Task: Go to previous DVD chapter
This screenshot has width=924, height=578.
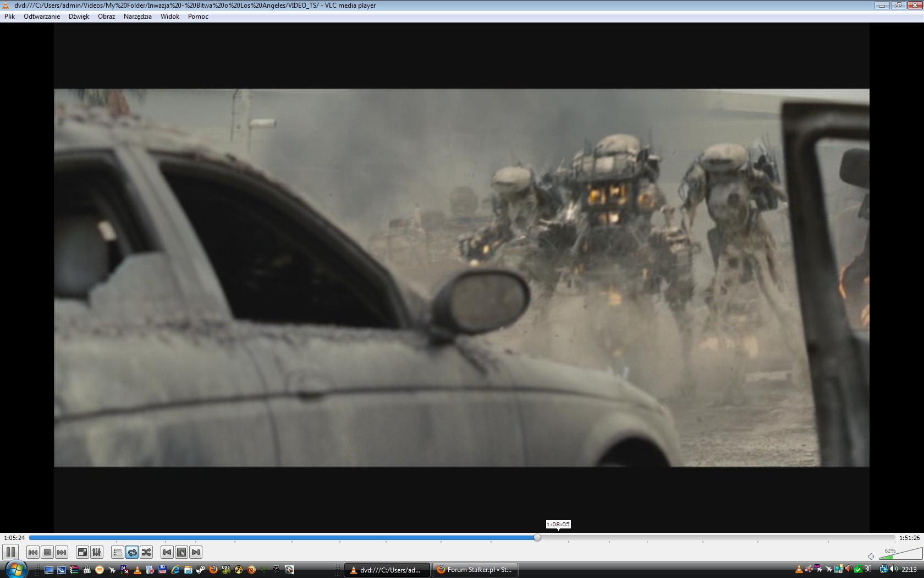Action: pos(167,552)
